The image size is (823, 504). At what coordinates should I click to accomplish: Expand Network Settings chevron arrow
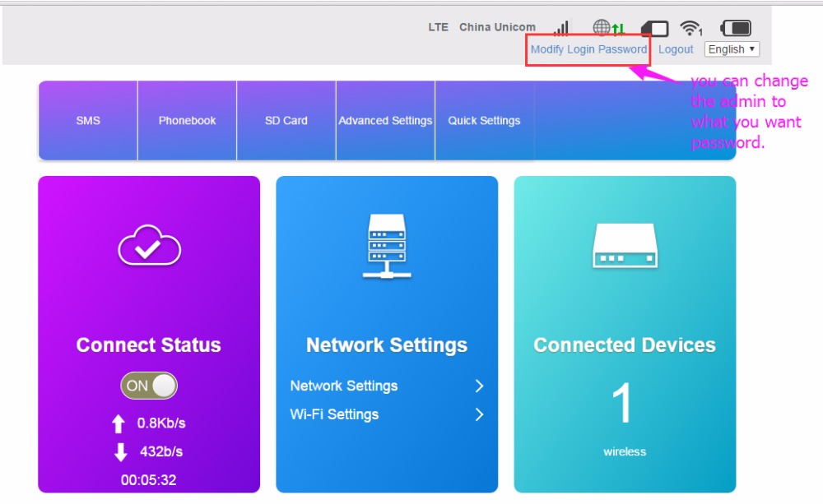click(479, 386)
